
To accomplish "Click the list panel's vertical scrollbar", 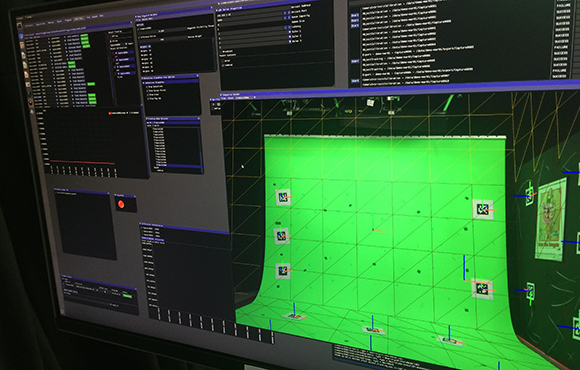I will [201, 162].
